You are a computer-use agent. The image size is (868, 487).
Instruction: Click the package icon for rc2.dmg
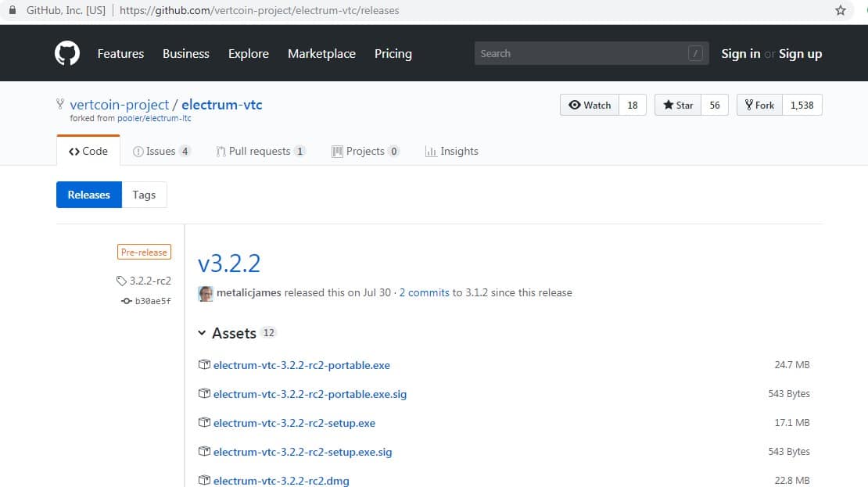point(204,480)
